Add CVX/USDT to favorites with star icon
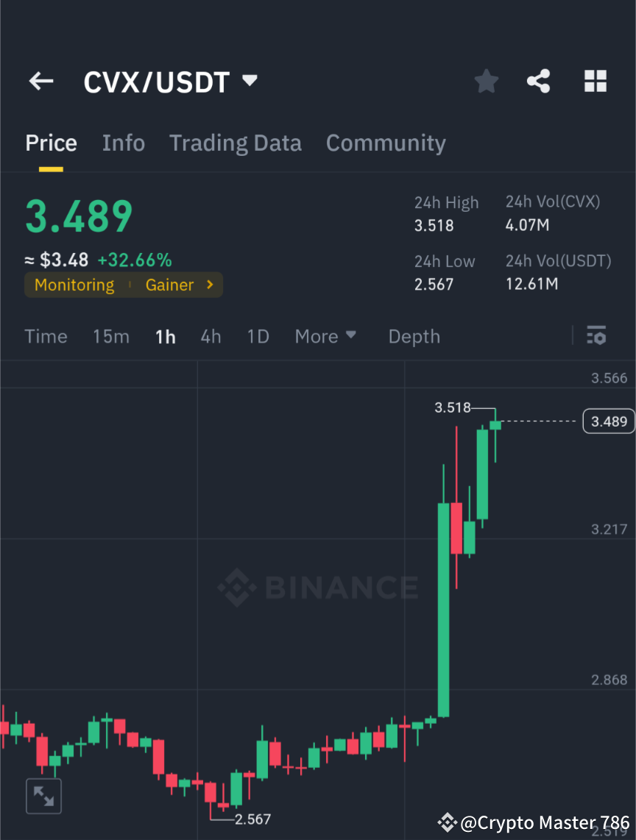Viewport: 636px width, 840px height. point(486,81)
